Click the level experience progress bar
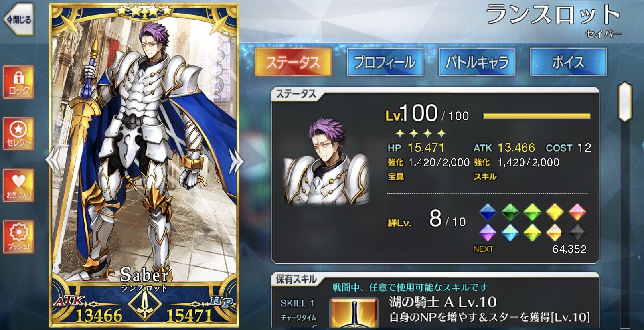 coord(537,116)
